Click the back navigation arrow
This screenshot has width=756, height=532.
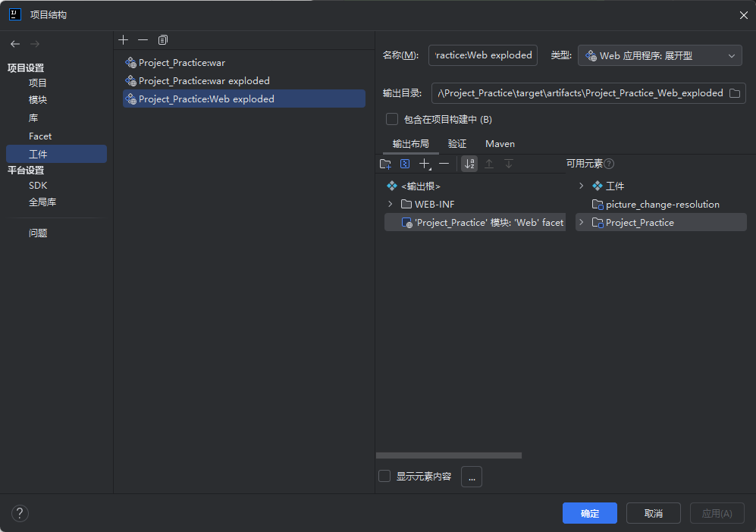[x=15, y=44]
